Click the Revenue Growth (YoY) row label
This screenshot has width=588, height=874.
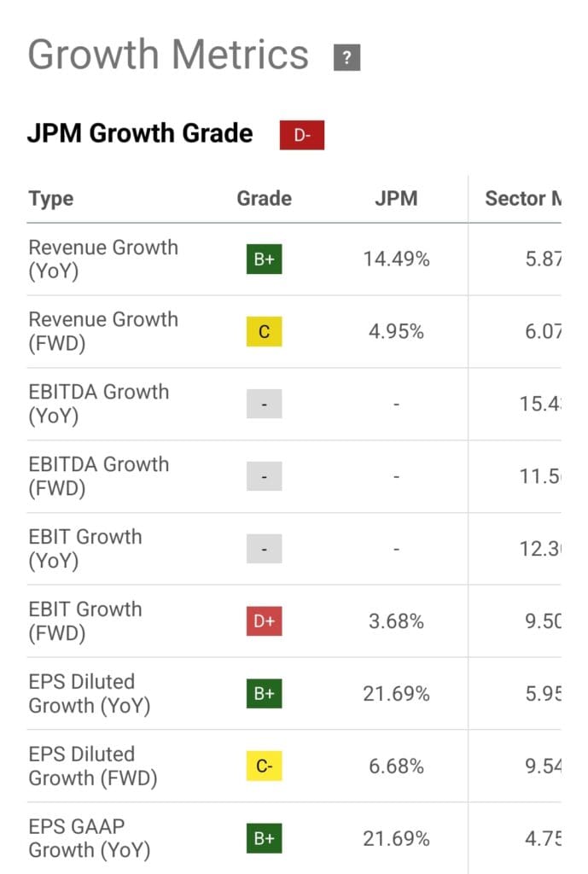(102, 259)
